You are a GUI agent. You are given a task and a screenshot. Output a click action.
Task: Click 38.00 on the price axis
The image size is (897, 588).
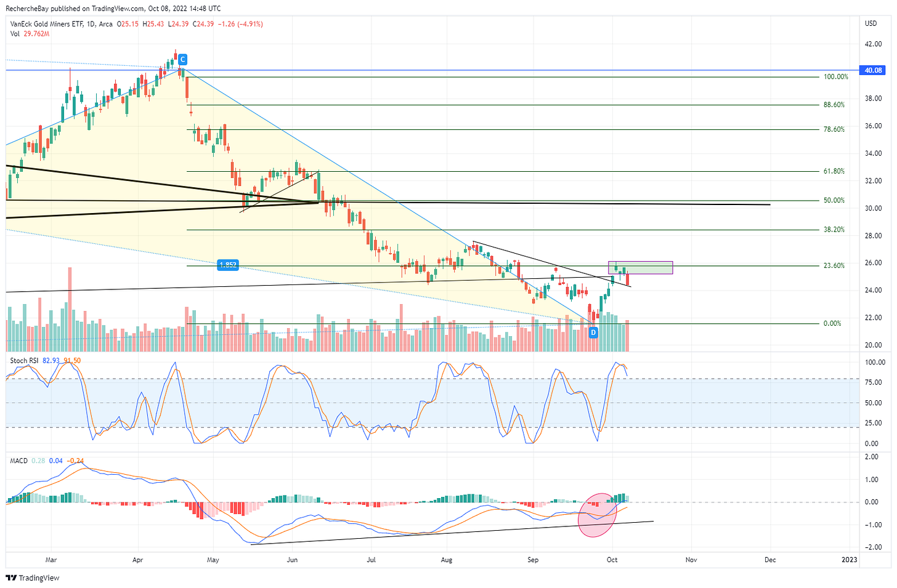(873, 99)
